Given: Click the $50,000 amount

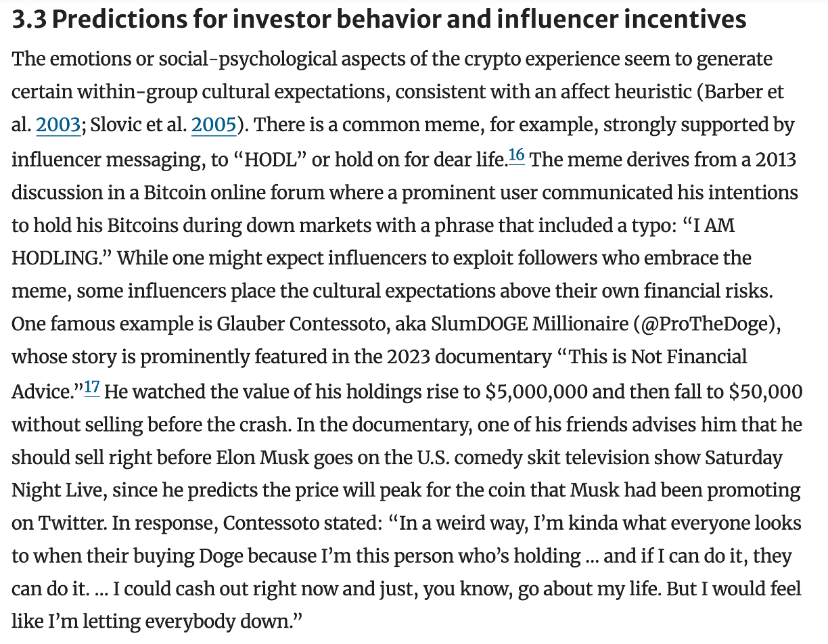Looking at the screenshot, I should [x=766, y=391].
